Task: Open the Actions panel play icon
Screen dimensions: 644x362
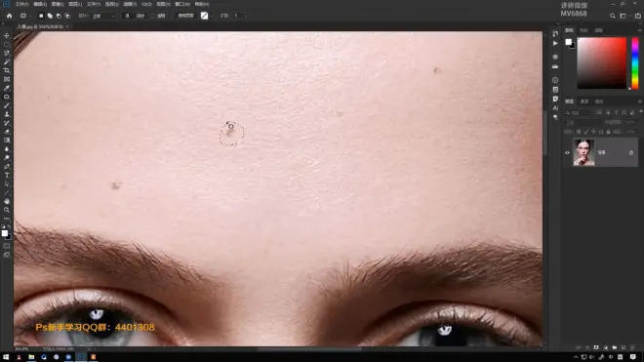Action: [555, 43]
